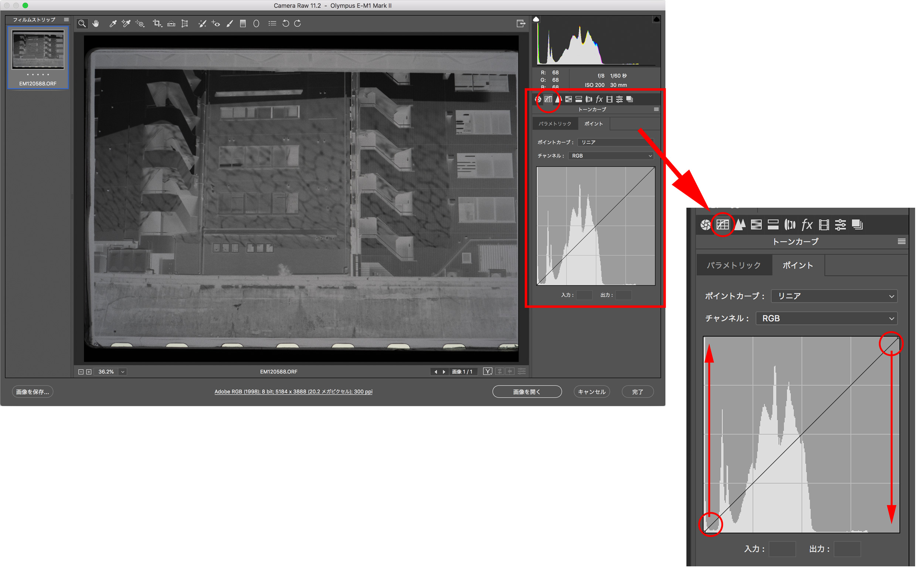Screen dimensions: 924x578
Task: Choose the Color Sampler tool
Action: (126, 24)
